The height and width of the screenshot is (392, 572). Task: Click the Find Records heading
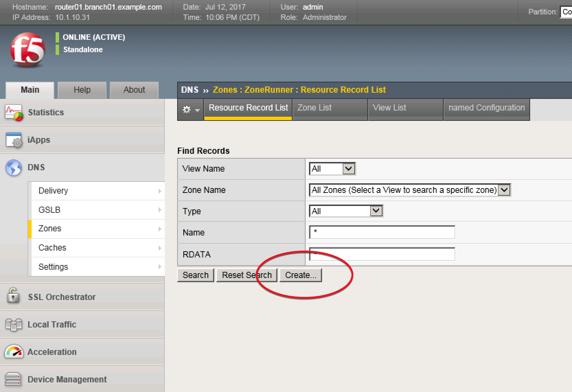pyautogui.click(x=203, y=151)
